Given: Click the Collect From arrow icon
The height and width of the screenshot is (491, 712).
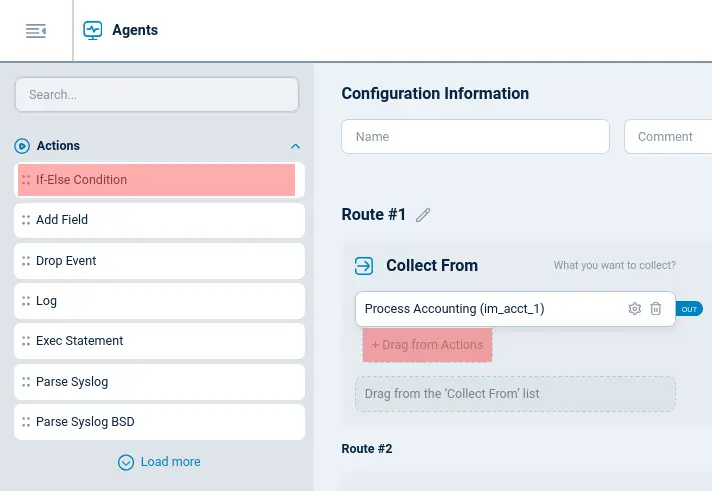Looking at the screenshot, I should (x=365, y=266).
